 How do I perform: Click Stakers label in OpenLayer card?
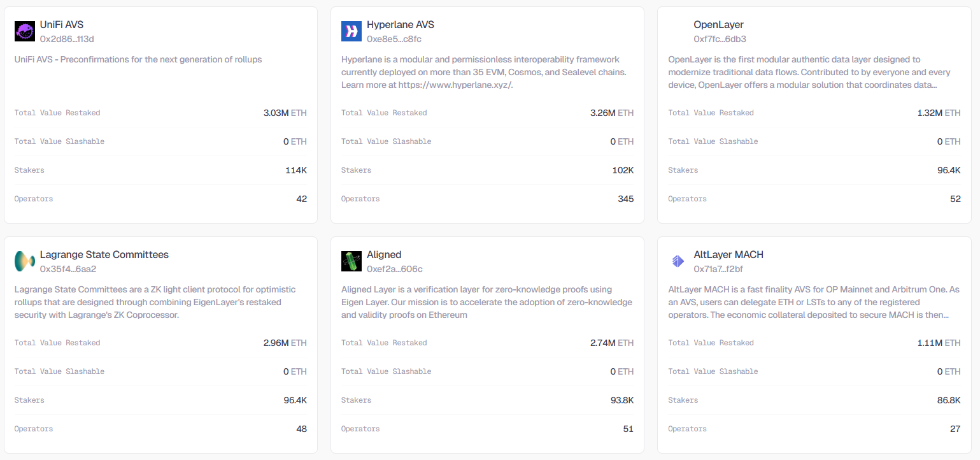coord(683,170)
